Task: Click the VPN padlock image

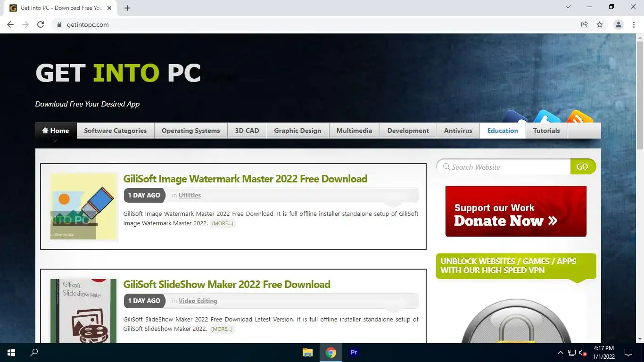Action: 516,321
